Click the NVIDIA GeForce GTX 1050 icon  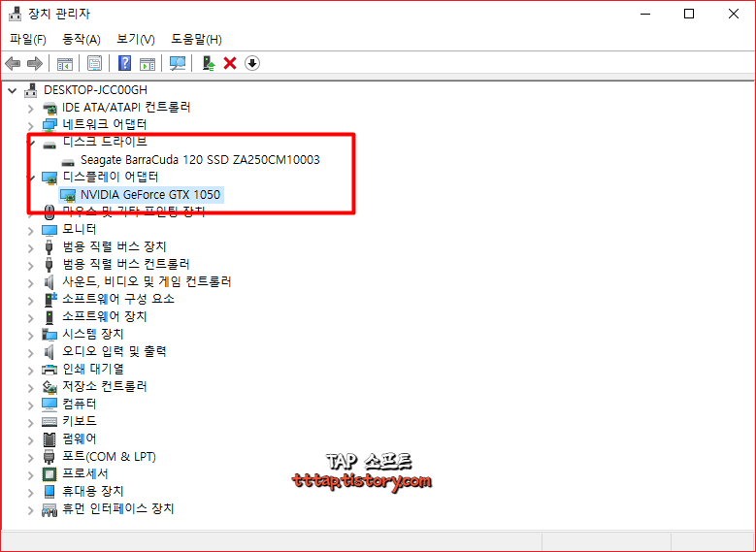pos(68,195)
